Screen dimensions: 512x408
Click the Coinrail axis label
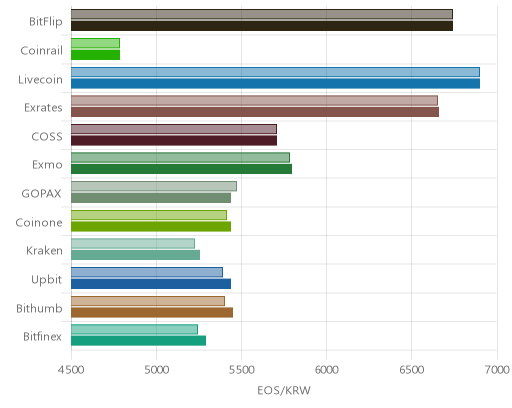(x=41, y=51)
